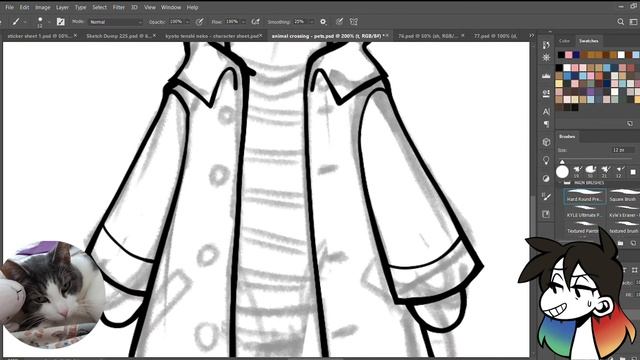Select the Swatches panel tab
The image size is (640, 360).
coord(589,41)
